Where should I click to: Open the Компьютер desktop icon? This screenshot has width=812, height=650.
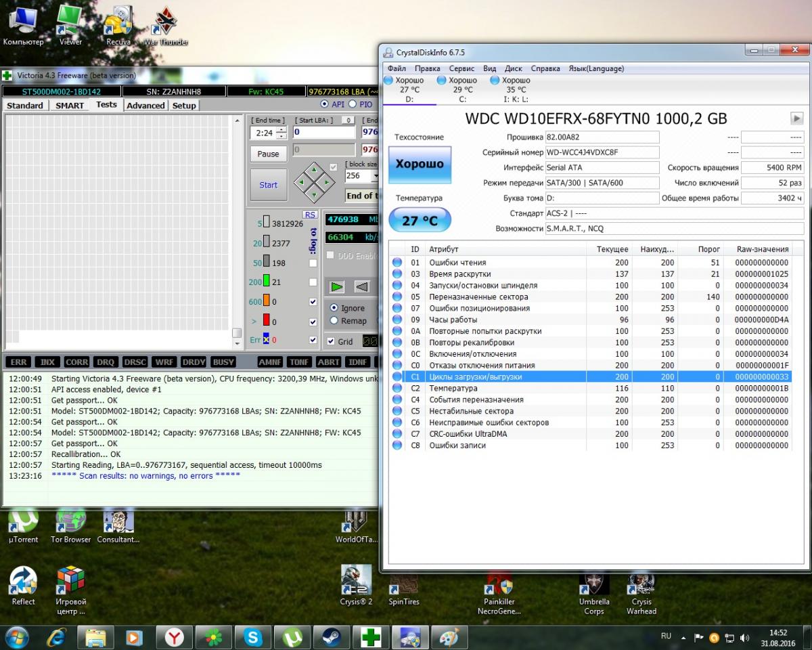[x=23, y=26]
